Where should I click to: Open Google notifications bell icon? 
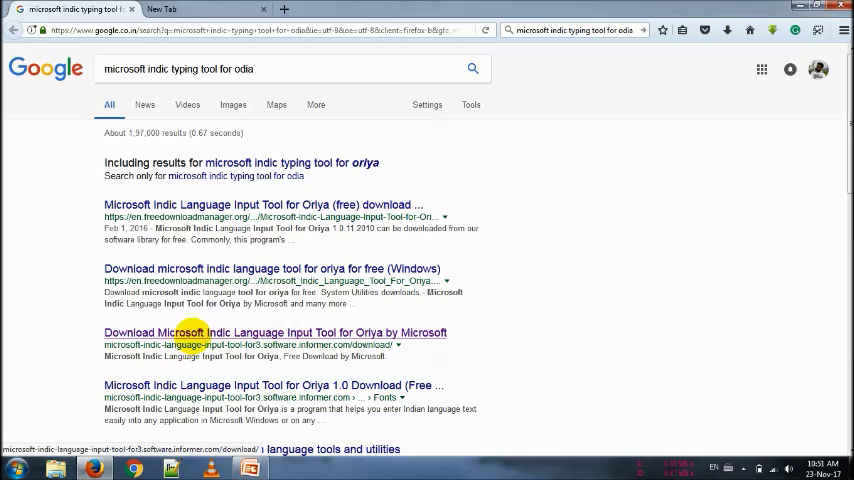click(790, 69)
